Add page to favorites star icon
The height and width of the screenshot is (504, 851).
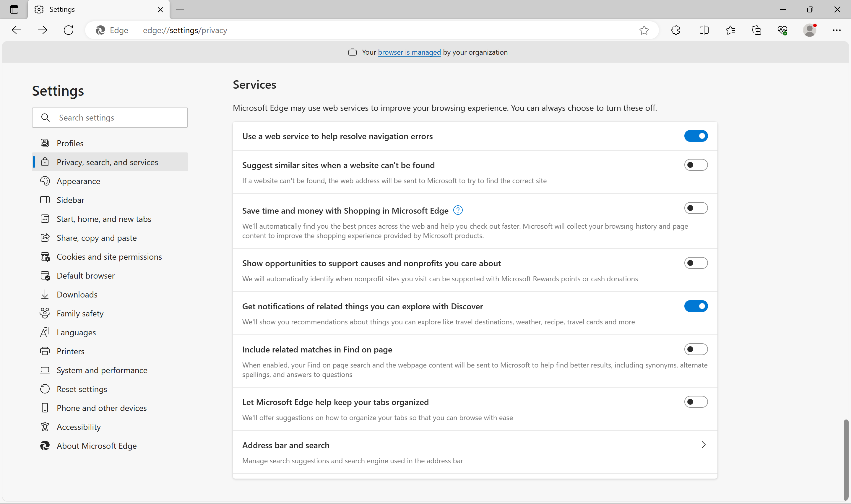pyautogui.click(x=644, y=30)
